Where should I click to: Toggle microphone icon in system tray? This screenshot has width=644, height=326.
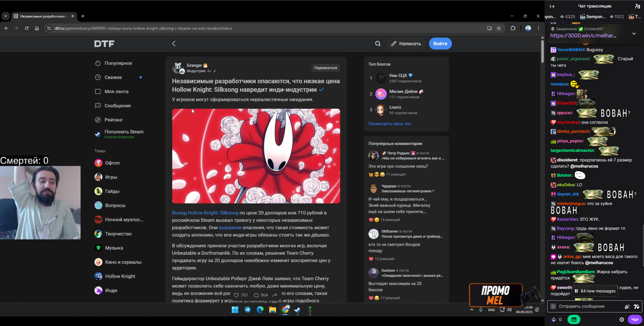(x=481, y=310)
